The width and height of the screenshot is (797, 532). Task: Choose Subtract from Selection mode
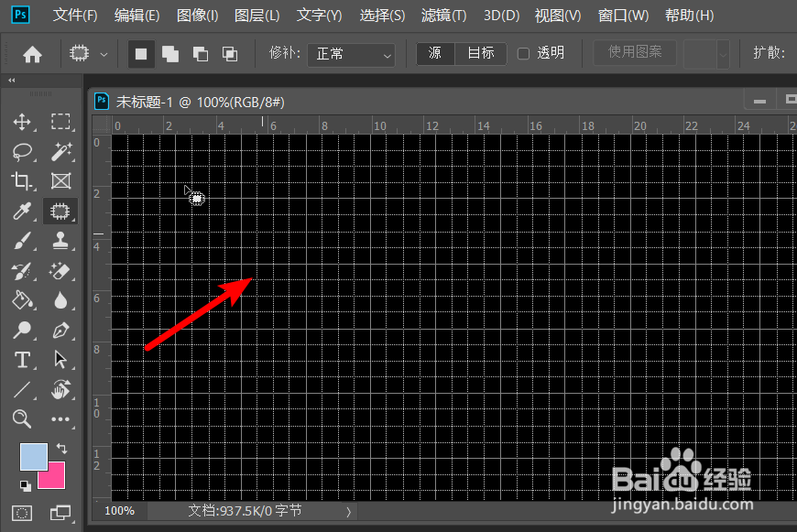(201, 54)
